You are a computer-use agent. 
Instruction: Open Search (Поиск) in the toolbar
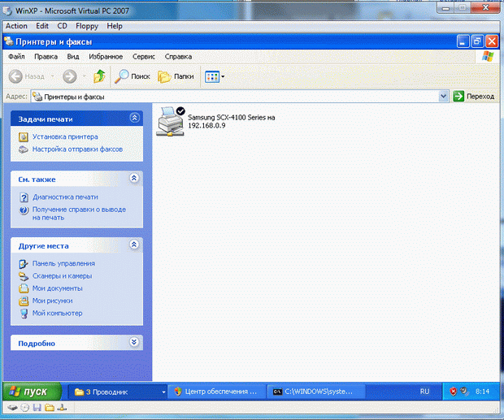pos(133,76)
